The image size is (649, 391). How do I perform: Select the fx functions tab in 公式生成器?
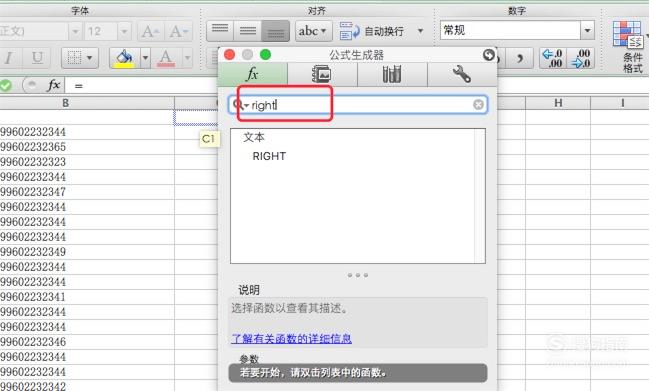[252, 74]
